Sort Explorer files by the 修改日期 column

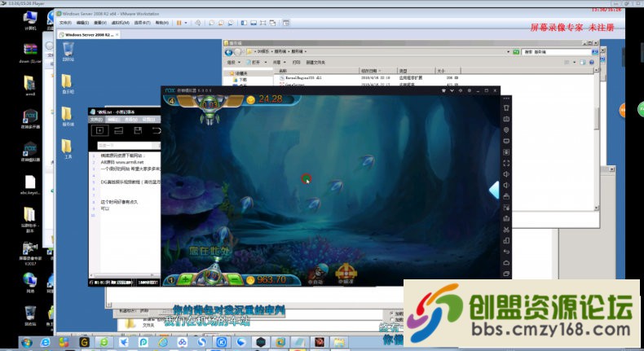378,71
